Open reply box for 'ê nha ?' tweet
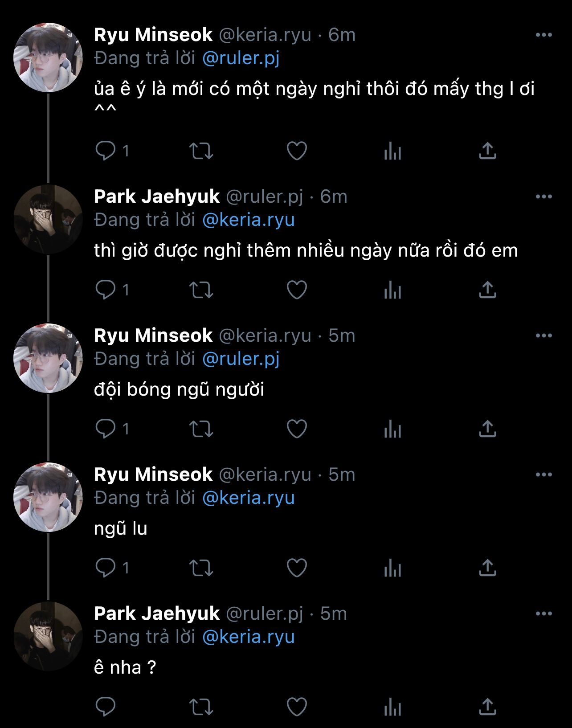 click(x=106, y=707)
